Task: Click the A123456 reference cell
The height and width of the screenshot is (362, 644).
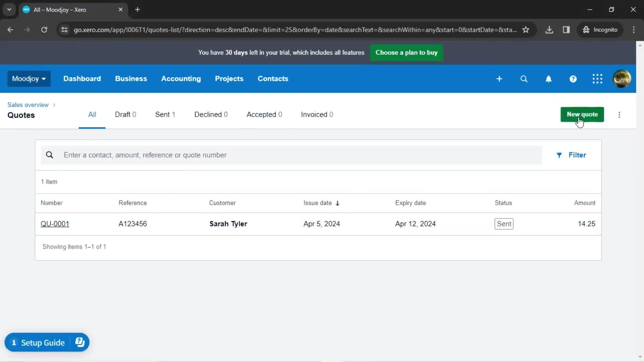Action: click(x=132, y=224)
